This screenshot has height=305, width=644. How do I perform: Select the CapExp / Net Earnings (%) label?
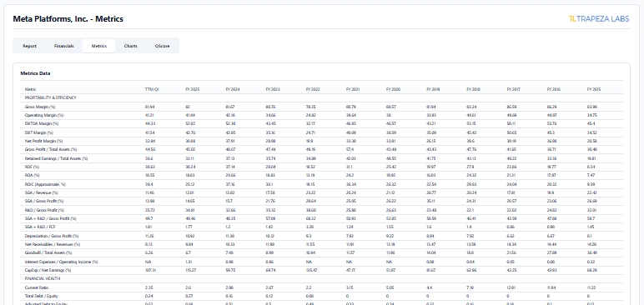point(48,270)
